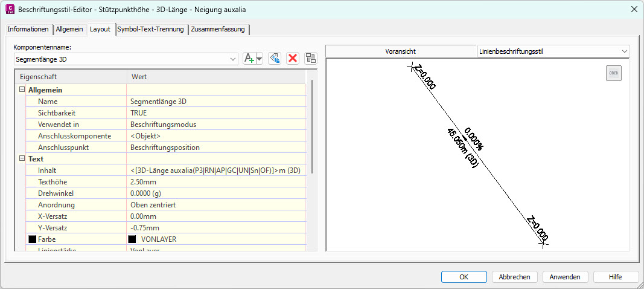Click the black VONLAYER color swatch
This screenshot has height=289, width=644.
pos(132,239)
